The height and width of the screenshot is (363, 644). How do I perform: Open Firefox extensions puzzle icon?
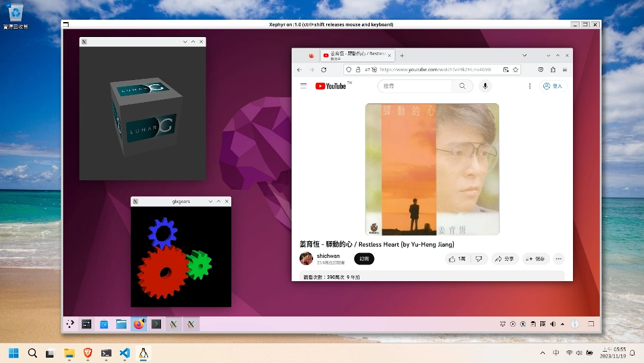(553, 70)
